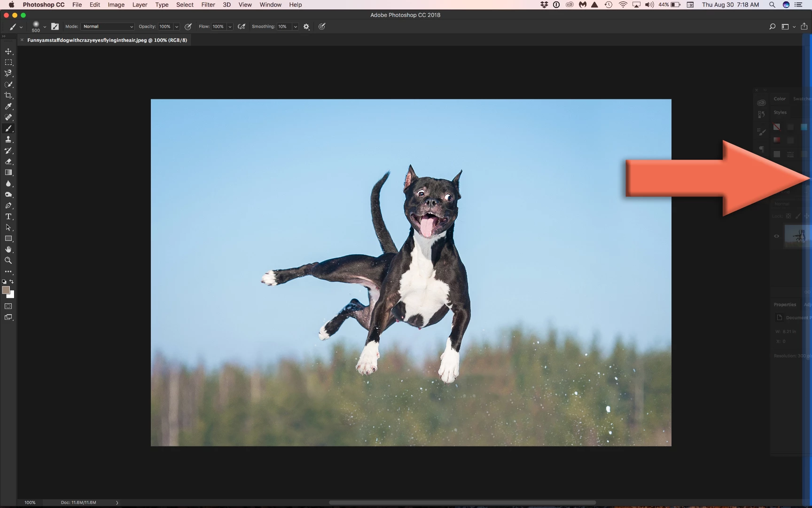Open macOS Spotlight search

(772, 5)
